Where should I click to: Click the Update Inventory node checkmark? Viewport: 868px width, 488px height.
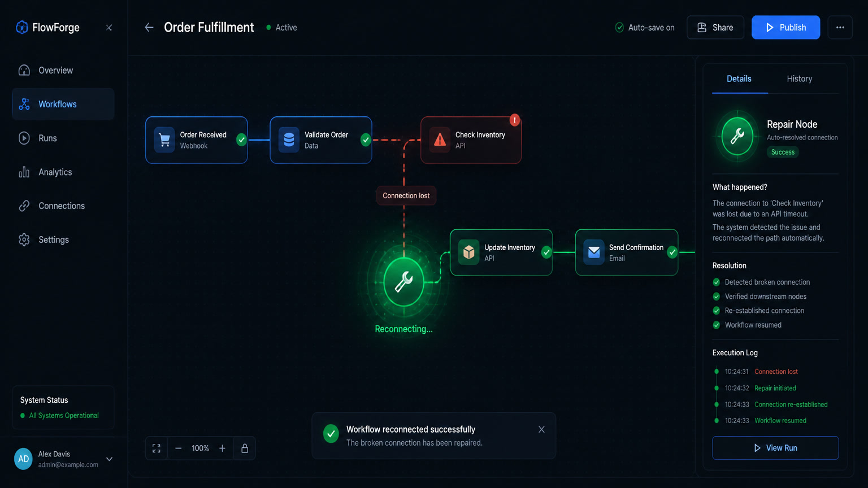point(546,252)
